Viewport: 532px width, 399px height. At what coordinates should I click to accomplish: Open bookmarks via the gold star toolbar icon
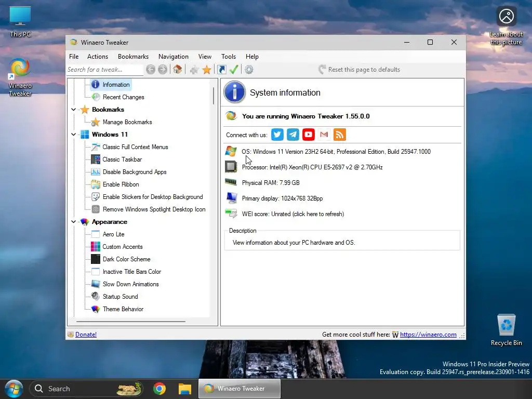pyautogui.click(x=207, y=70)
